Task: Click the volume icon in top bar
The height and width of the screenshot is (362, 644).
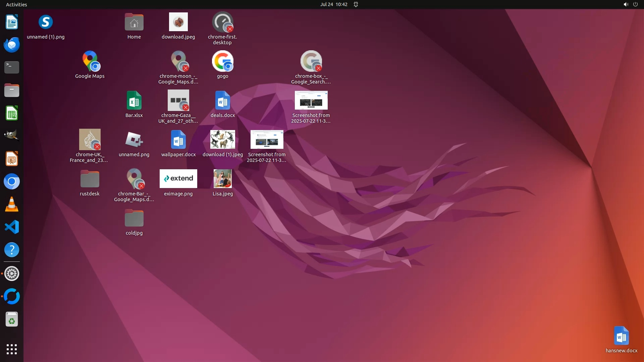Action: click(x=626, y=4)
